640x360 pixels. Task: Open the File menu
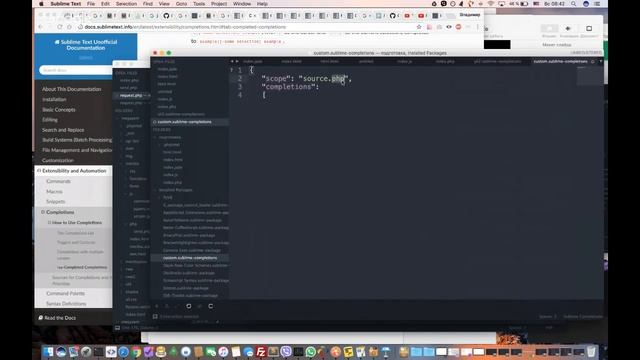point(91,4)
